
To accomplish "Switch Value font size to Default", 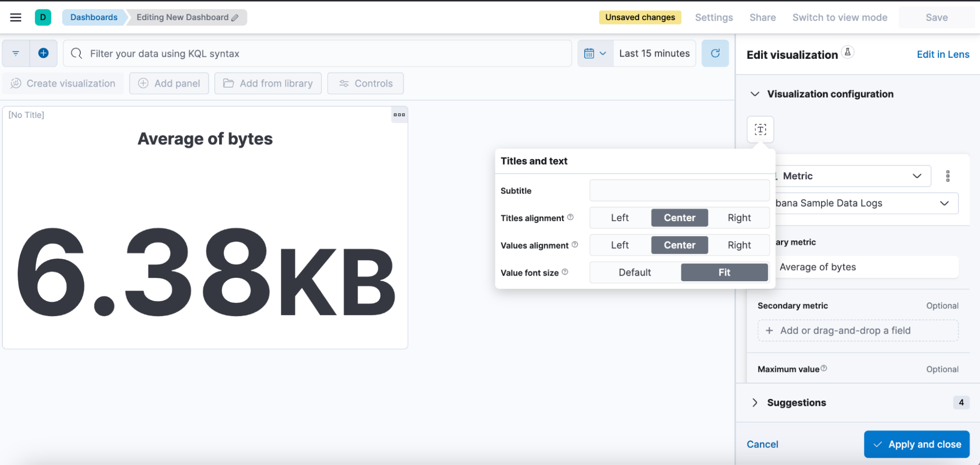I will pyautogui.click(x=634, y=272).
